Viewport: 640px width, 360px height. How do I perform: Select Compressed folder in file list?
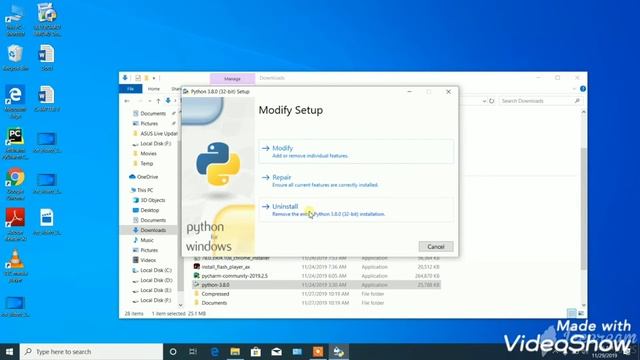pyautogui.click(x=215, y=294)
